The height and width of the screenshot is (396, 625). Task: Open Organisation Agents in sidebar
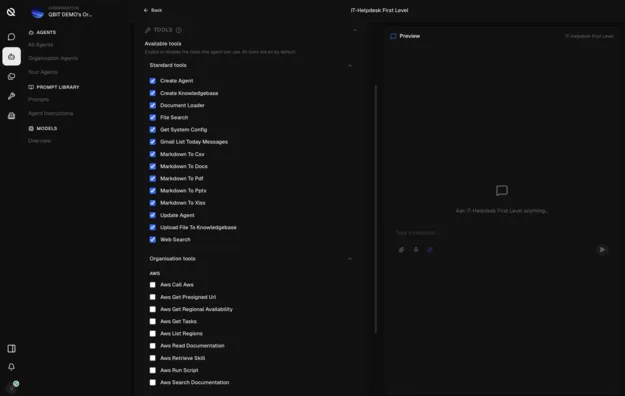click(x=53, y=58)
